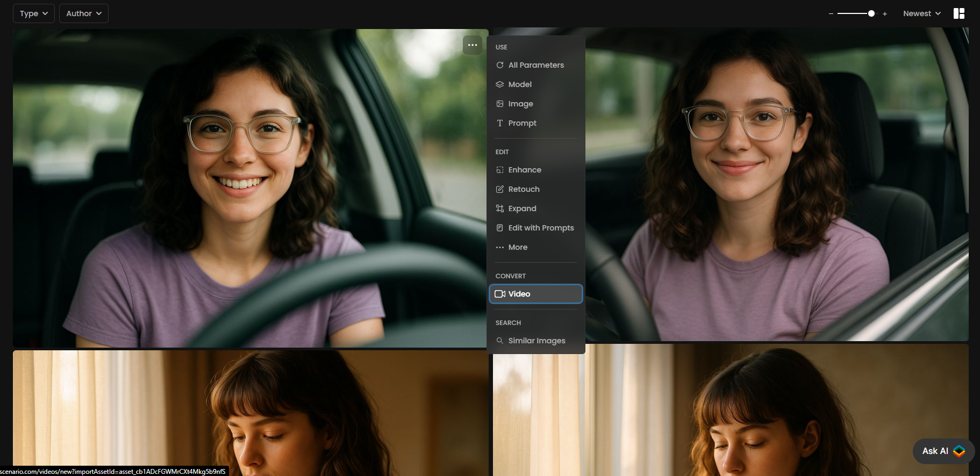Choose Image from the Use menu

coord(535,104)
